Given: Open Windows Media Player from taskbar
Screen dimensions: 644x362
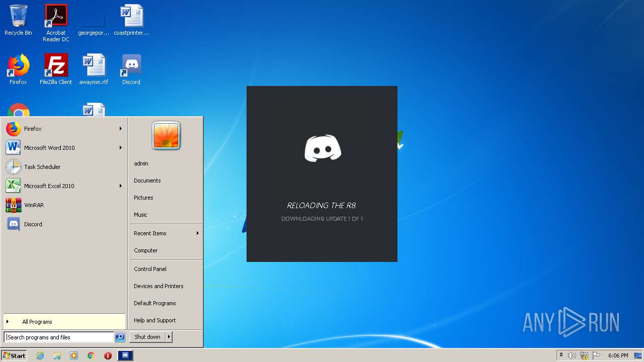Looking at the screenshot, I should [x=74, y=355].
